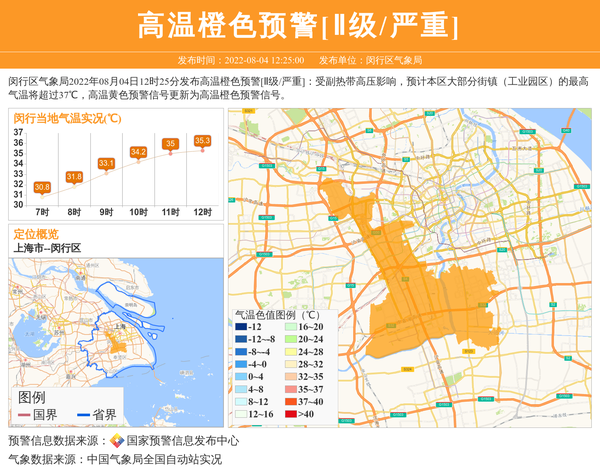The height and width of the screenshot is (471, 600).
Task: Click the 35 temperature marker at 11时
Action: click(x=170, y=144)
